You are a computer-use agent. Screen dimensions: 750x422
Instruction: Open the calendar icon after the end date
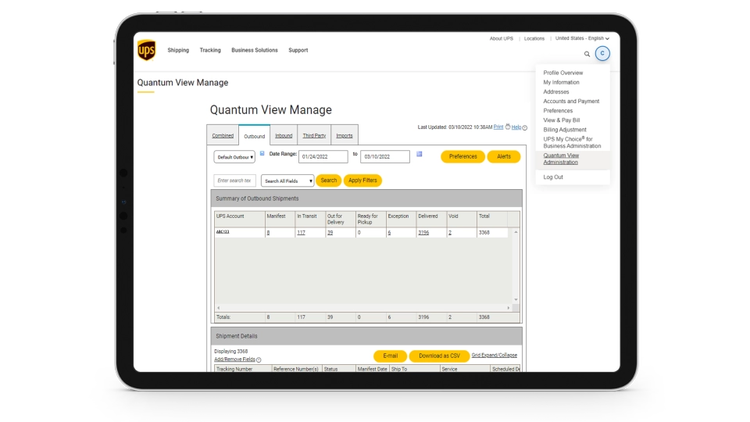(419, 154)
